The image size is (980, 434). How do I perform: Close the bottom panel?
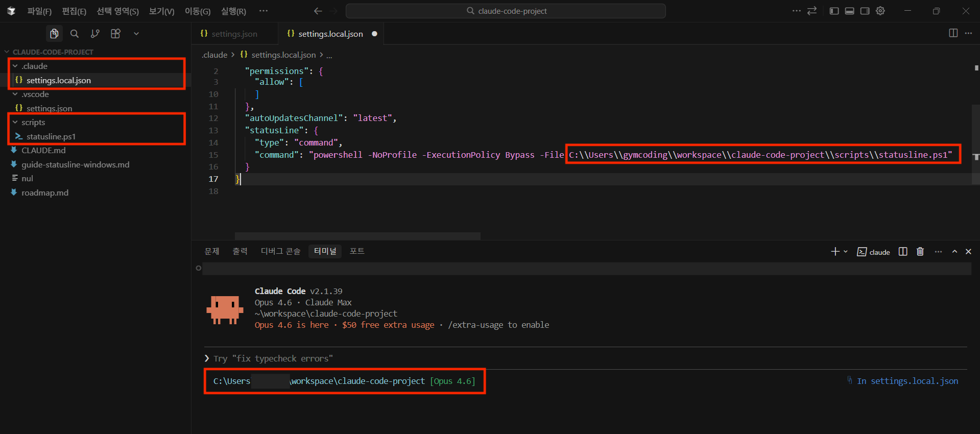968,252
